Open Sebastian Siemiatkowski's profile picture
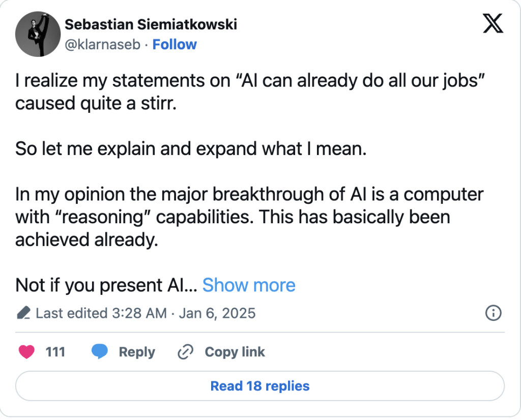This screenshot has height=420, width=521. click(x=38, y=34)
